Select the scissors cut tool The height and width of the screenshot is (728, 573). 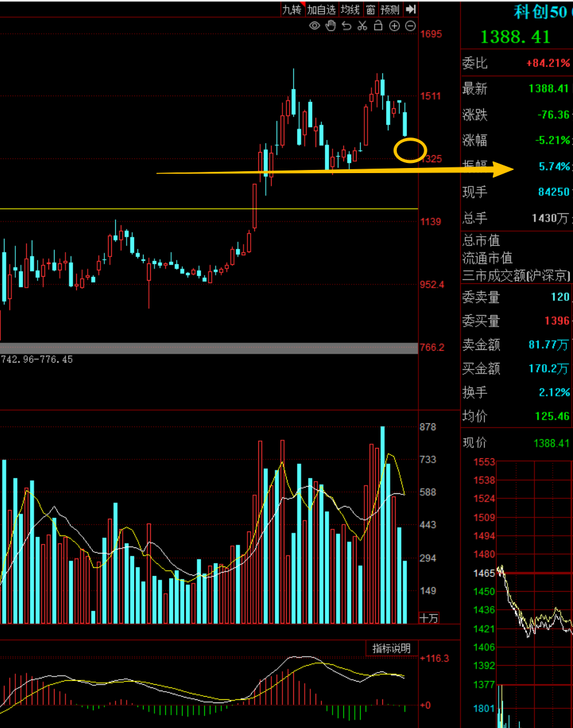click(x=362, y=26)
